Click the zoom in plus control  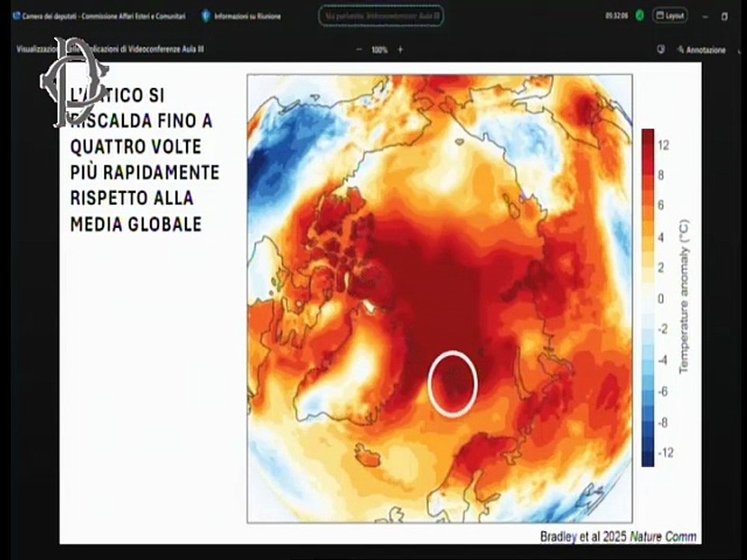[400, 50]
